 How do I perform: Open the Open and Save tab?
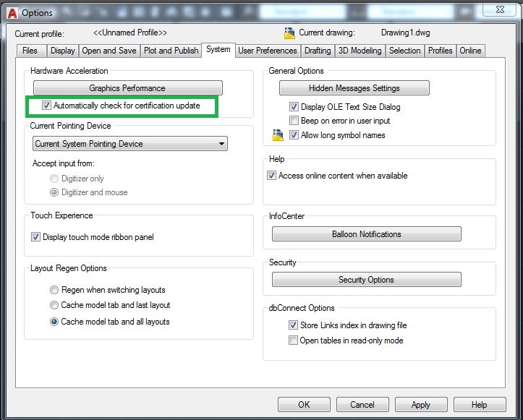[109, 51]
